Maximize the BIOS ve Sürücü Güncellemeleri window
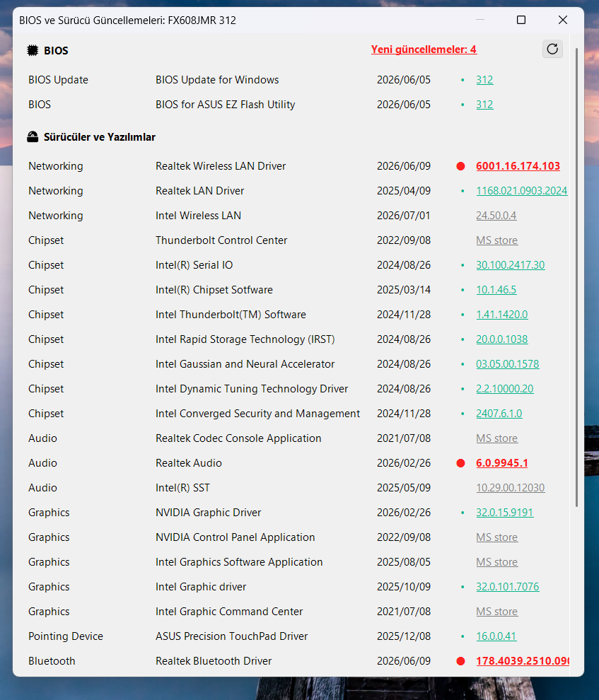The image size is (599, 700). (521, 20)
